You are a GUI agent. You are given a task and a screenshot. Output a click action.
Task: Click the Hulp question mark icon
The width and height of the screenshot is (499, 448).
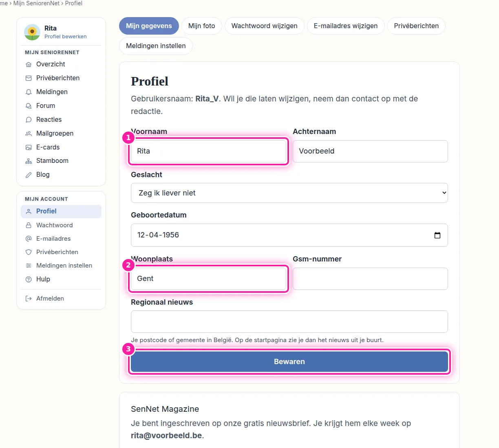point(29,279)
